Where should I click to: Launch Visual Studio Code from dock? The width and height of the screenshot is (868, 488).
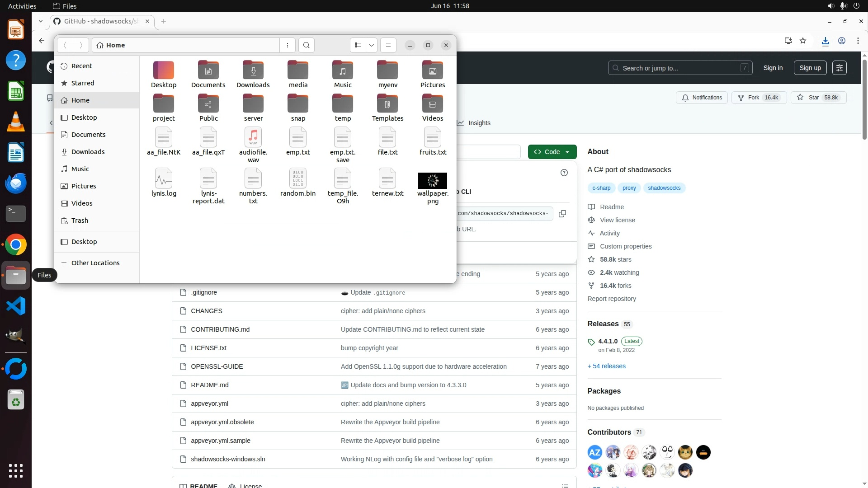point(16,306)
